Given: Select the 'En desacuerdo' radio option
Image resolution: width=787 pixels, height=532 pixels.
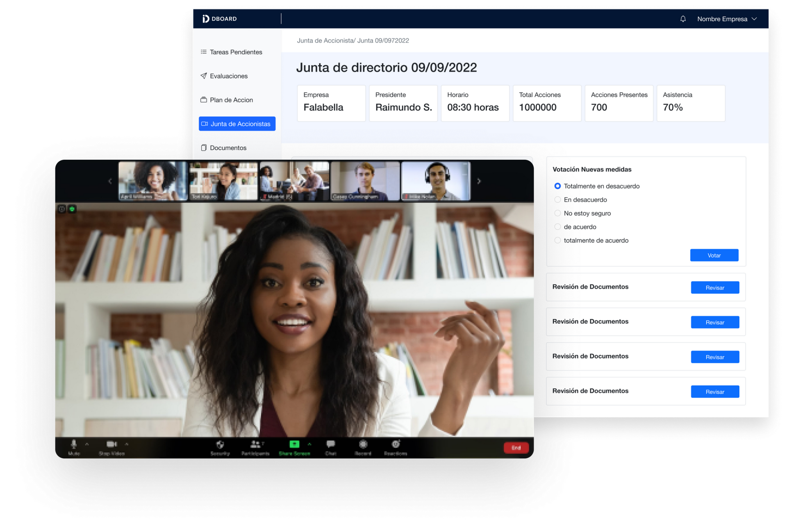Looking at the screenshot, I should [557, 200].
